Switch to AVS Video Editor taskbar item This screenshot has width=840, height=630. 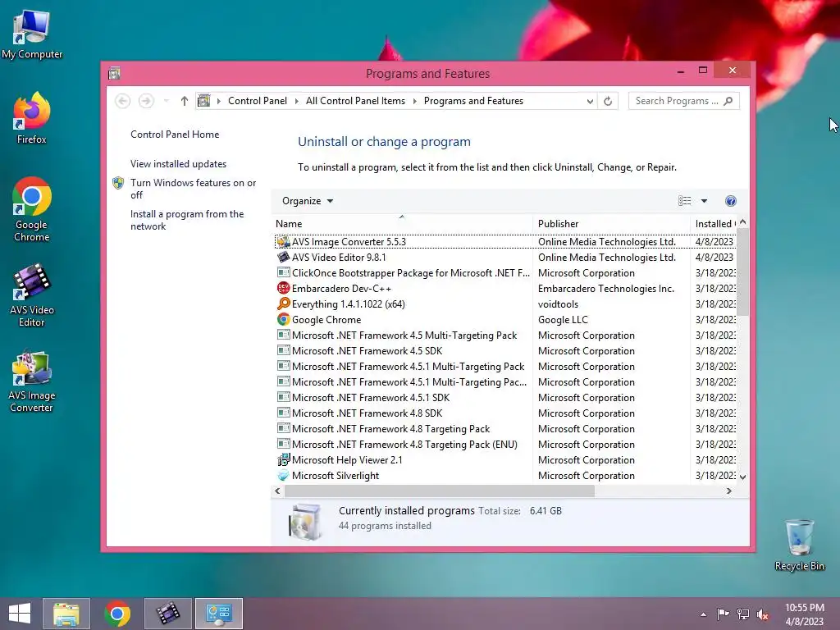click(x=168, y=614)
